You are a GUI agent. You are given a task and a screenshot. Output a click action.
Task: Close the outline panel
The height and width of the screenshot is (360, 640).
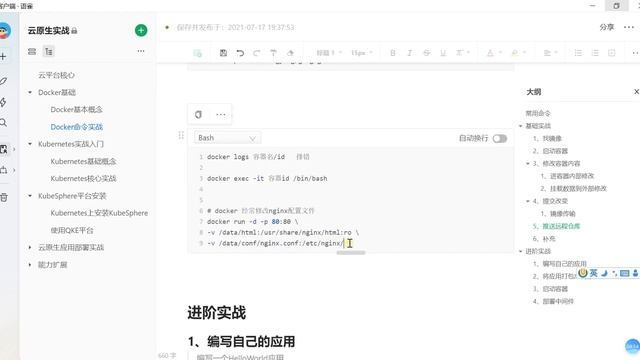pyautogui.click(x=636, y=92)
